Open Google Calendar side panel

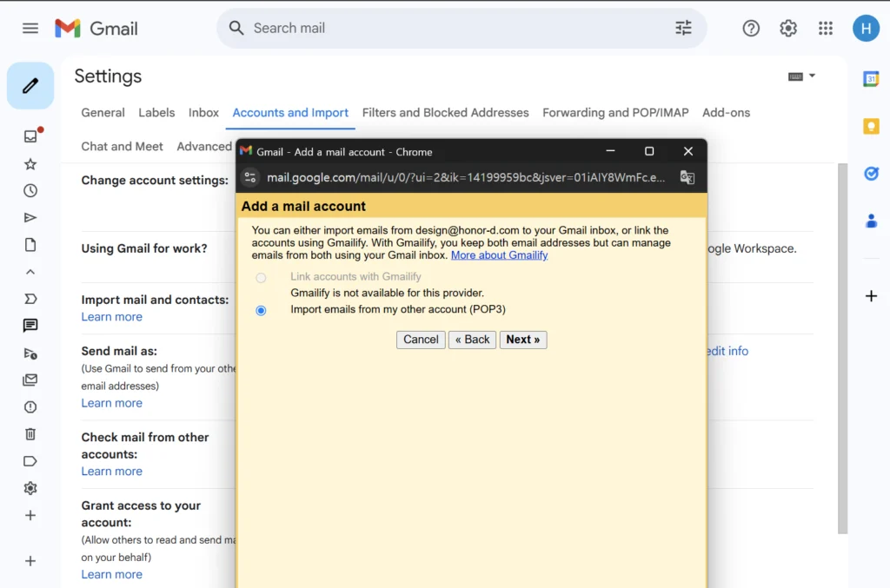point(871,79)
